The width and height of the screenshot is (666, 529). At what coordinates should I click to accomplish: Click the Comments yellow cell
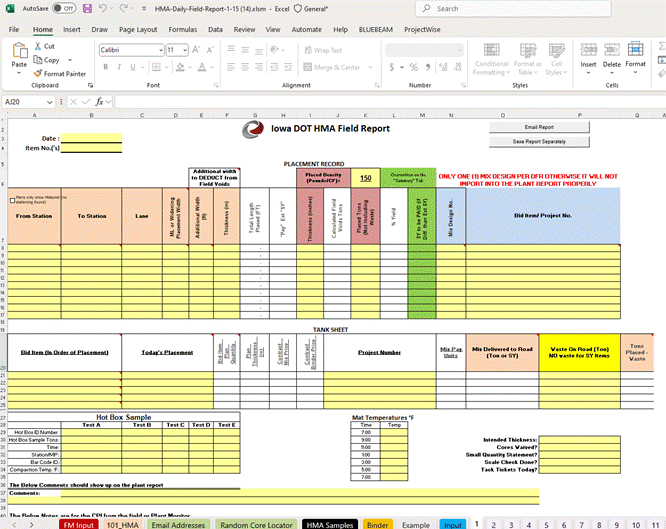coord(300,493)
